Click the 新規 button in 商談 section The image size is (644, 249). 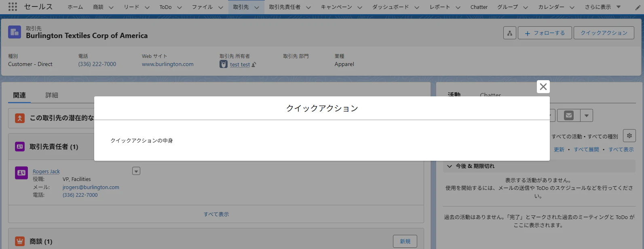pos(405,241)
